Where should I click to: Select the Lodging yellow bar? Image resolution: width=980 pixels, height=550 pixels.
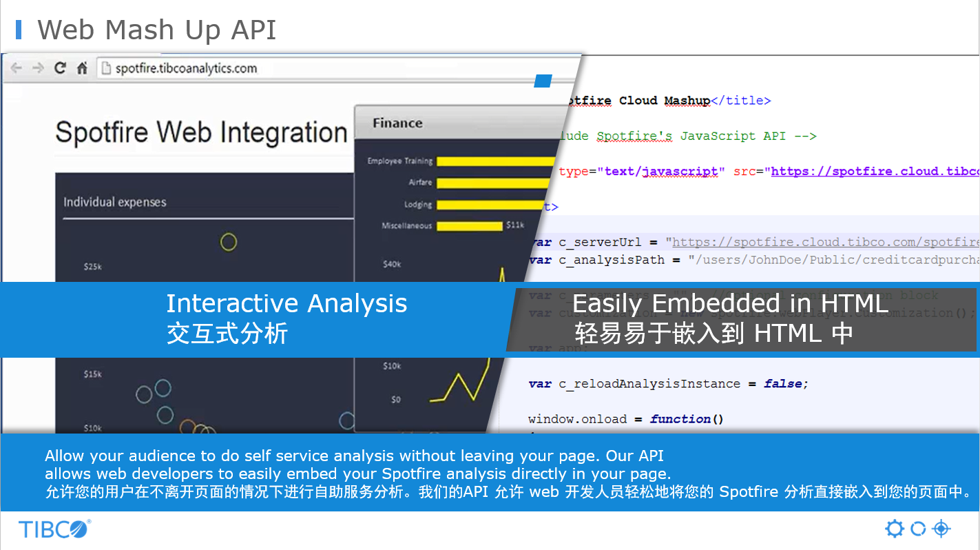click(492, 205)
